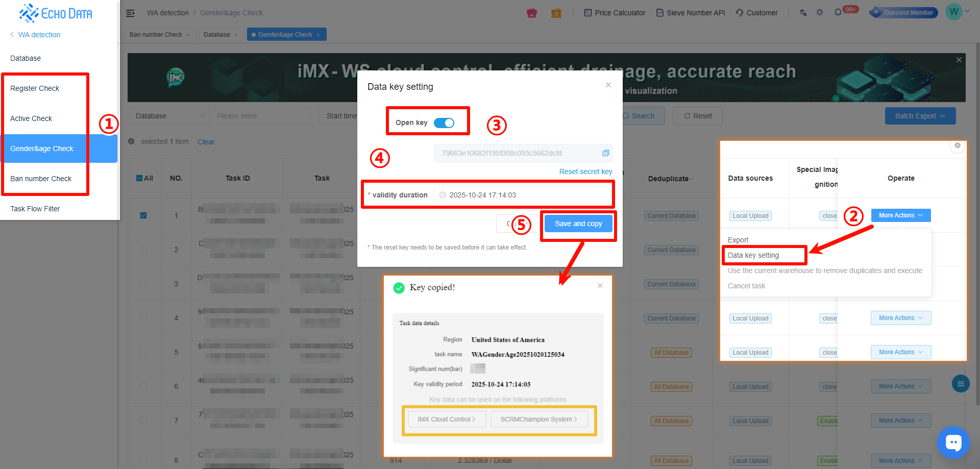
Task: Switch to the Ban number Check tab
Action: click(156, 35)
